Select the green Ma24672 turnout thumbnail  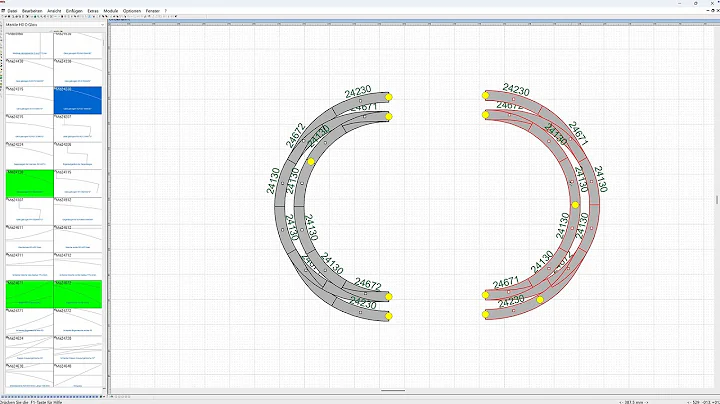pos(78,294)
